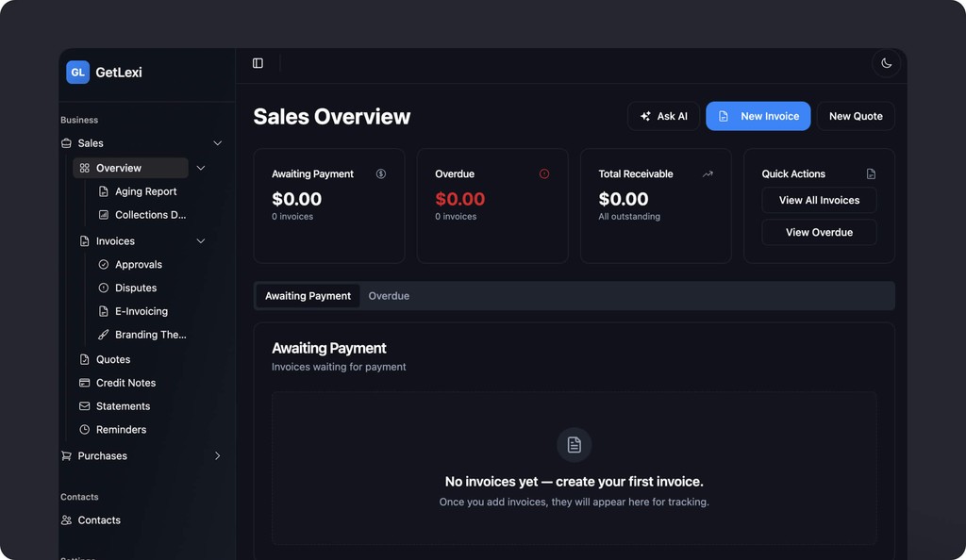
Task: Collapse the Overview submenu chevron
Action: pyautogui.click(x=201, y=168)
